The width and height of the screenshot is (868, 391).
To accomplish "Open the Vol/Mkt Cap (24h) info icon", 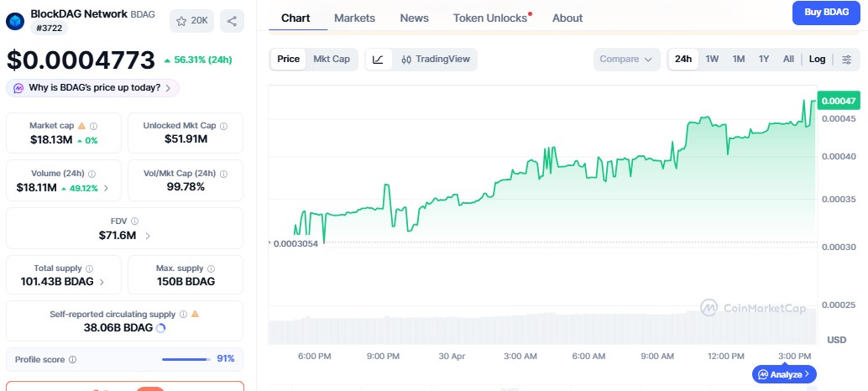I will (223, 174).
